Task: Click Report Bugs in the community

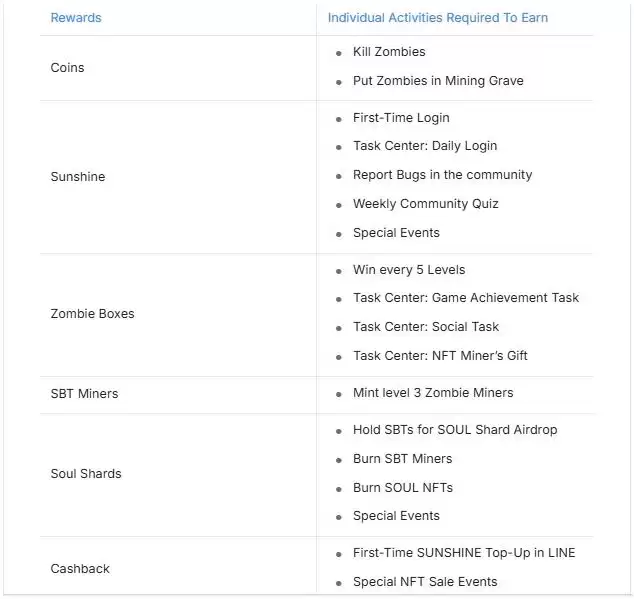Action: pyautogui.click(x=442, y=175)
